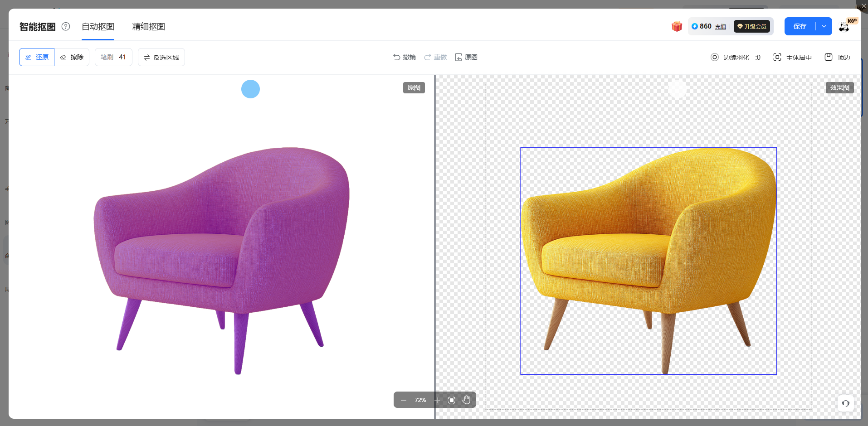Screen dimensions: 868x426
Task: Redo the stroke with 重做
Action: 435,57
